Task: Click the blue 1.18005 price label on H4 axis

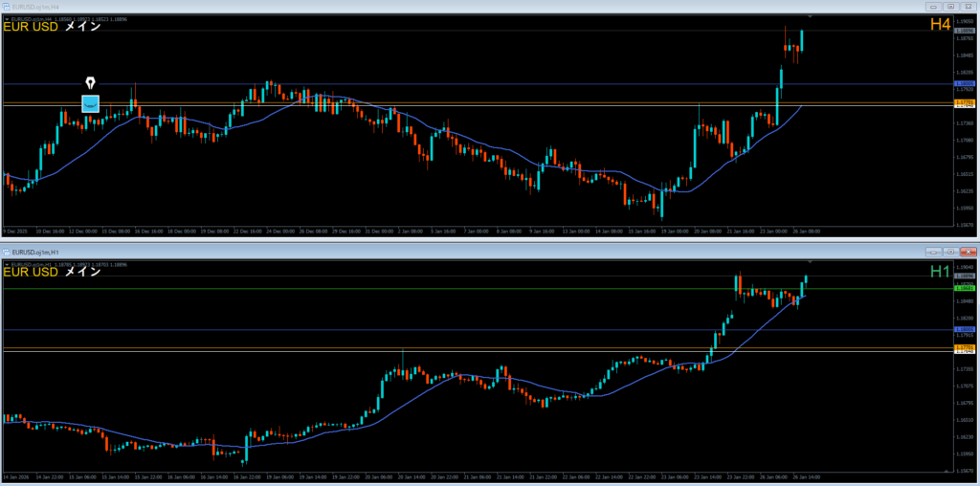Action: point(964,84)
